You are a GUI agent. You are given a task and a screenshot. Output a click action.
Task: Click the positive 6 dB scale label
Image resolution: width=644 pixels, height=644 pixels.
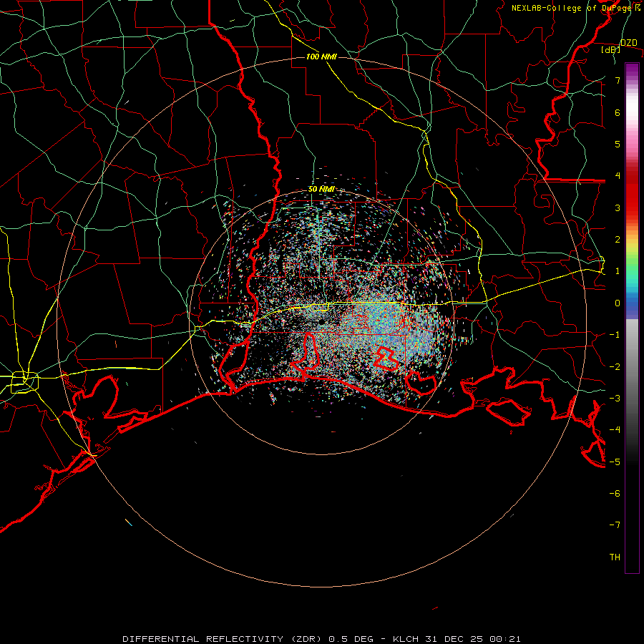click(x=618, y=112)
